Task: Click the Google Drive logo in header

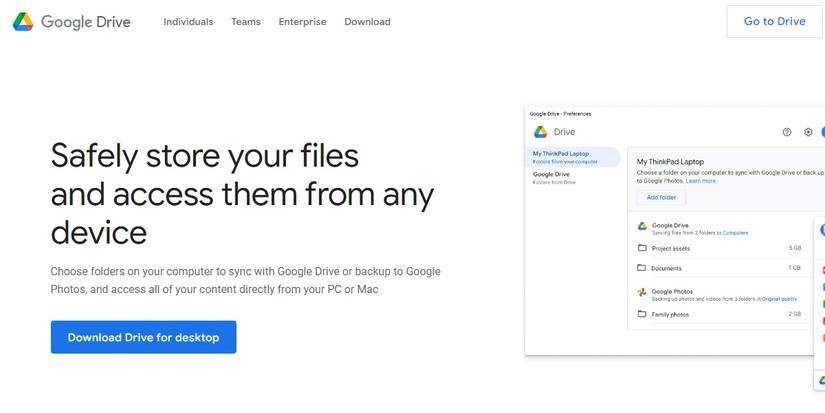Action: tap(23, 21)
